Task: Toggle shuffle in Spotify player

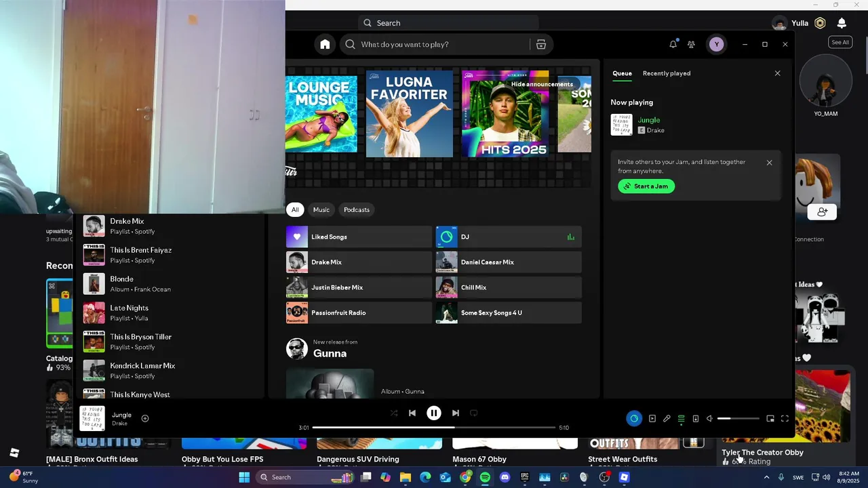Action: 393,413
